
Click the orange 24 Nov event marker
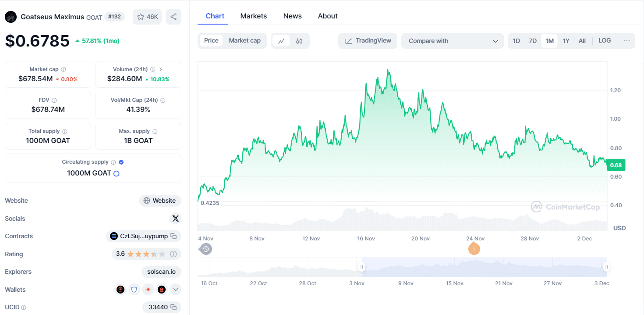[474, 249]
